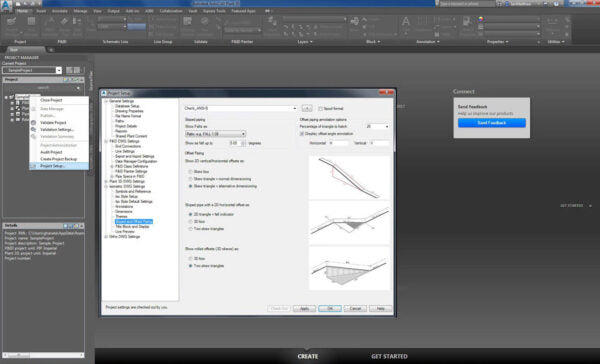
Task: Select Show triangle + normal dimensioning option
Action: (x=190, y=179)
